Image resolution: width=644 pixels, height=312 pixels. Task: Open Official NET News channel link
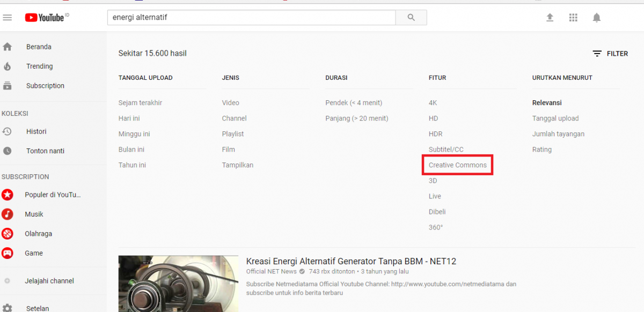(x=270, y=271)
